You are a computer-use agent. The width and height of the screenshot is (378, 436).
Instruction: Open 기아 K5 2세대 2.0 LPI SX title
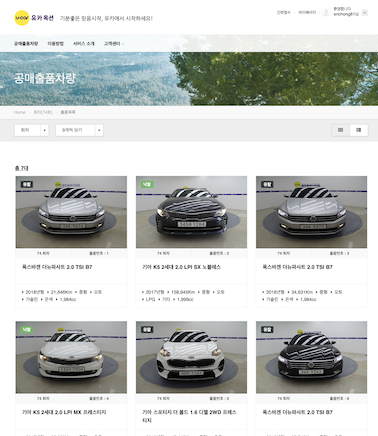[181, 267]
